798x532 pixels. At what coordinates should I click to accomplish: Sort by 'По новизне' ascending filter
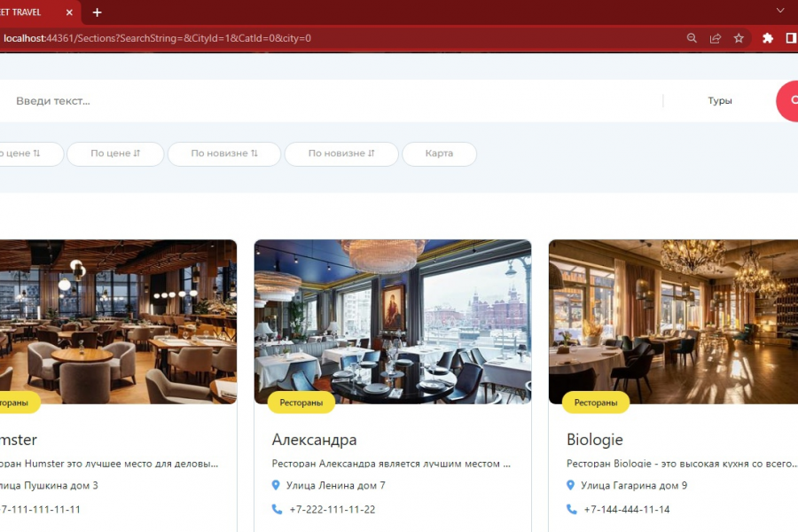pos(224,153)
